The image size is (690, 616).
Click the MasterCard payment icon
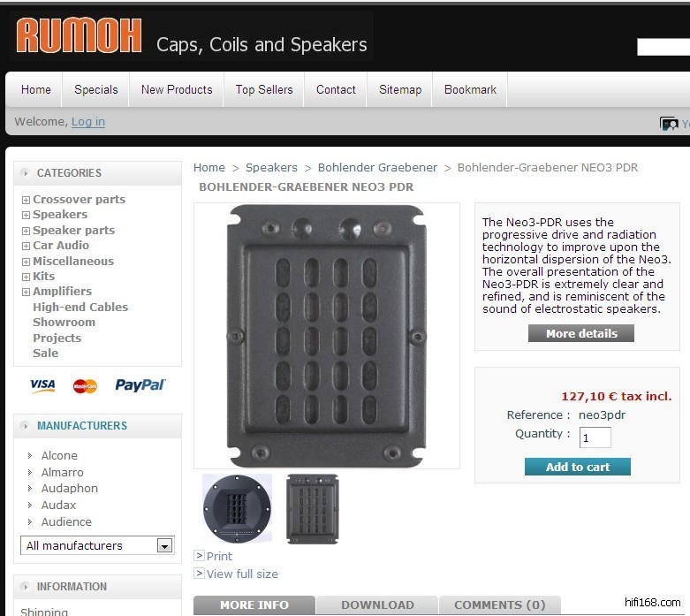point(85,385)
